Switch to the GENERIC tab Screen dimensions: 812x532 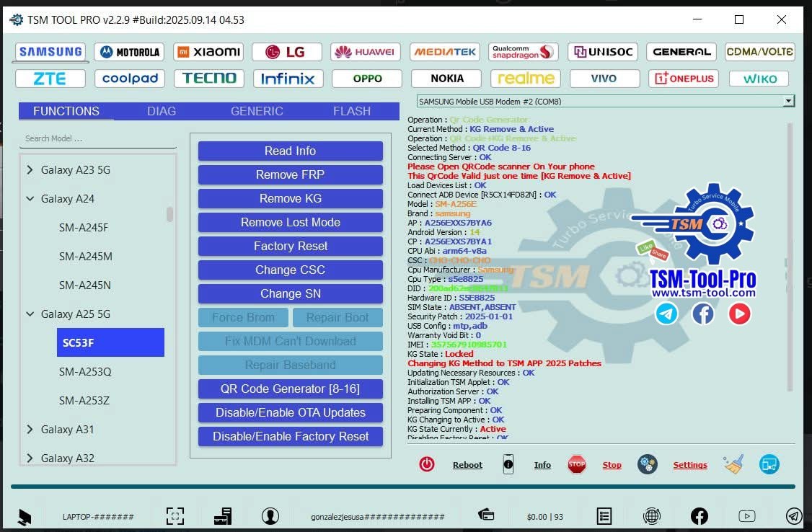pyautogui.click(x=257, y=111)
